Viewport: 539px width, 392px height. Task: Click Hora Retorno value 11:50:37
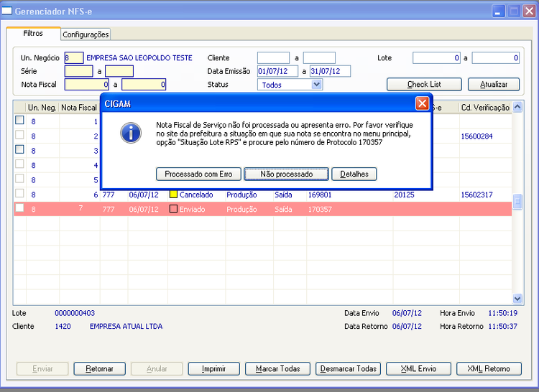click(x=502, y=326)
